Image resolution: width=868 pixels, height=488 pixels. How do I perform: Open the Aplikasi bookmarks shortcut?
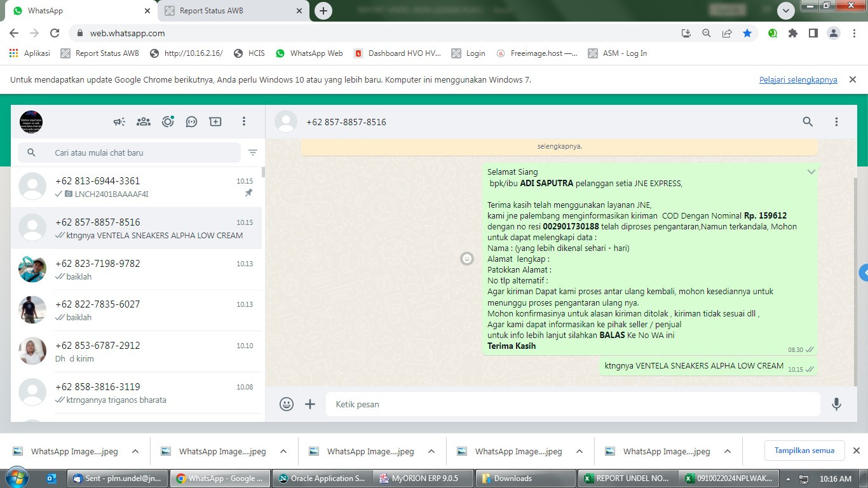(30, 53)
